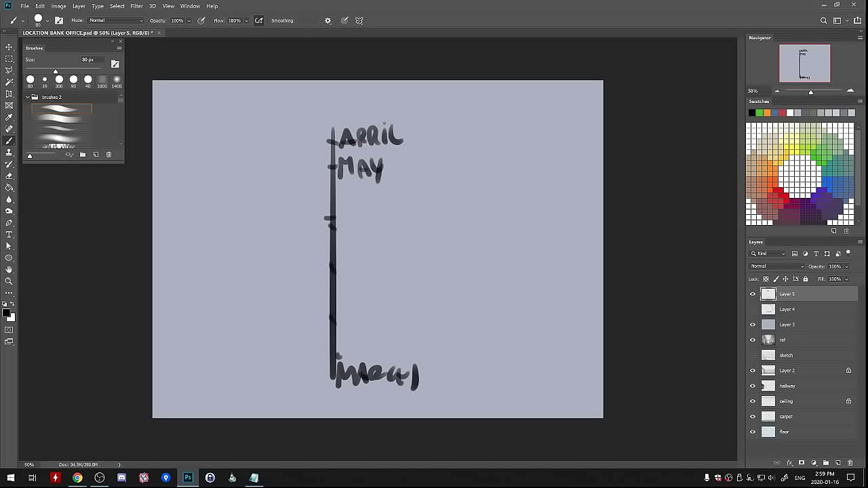Image resolution: width=868 pixels, height=488 pixels.
Task: Select the Eraser tool
Action: [9, 176]
